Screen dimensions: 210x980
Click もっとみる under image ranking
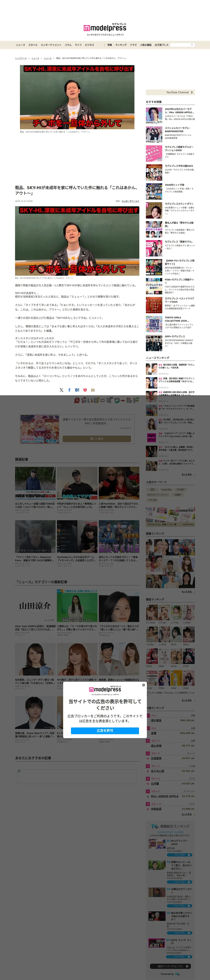click(x=187, y=592)
